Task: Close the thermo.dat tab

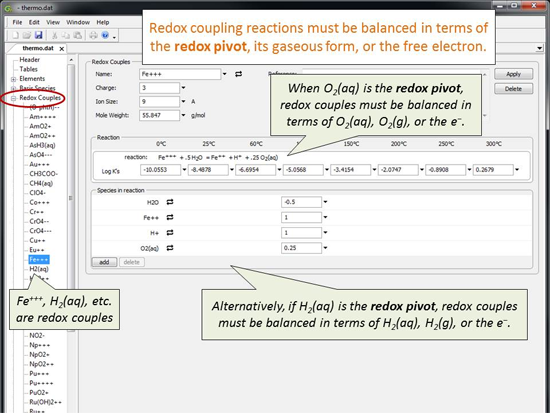Action: (x=62, y=49)
